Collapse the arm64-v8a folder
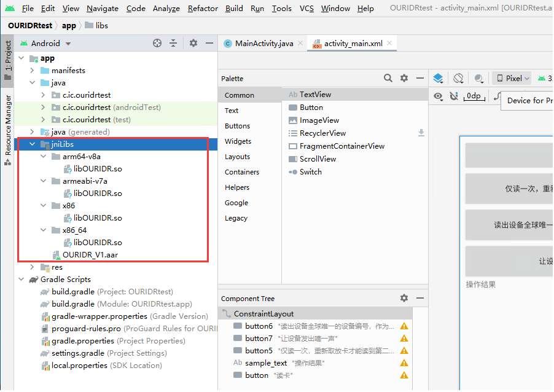 point(43,157)
